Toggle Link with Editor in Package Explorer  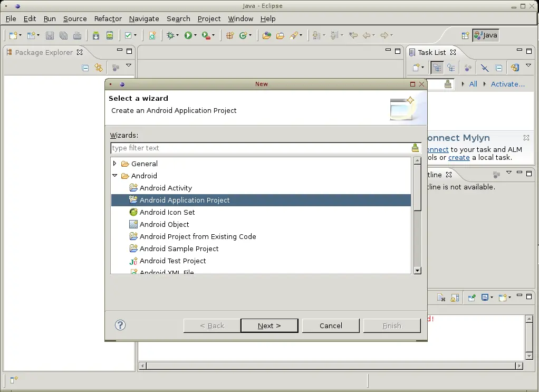coord(99,68)
